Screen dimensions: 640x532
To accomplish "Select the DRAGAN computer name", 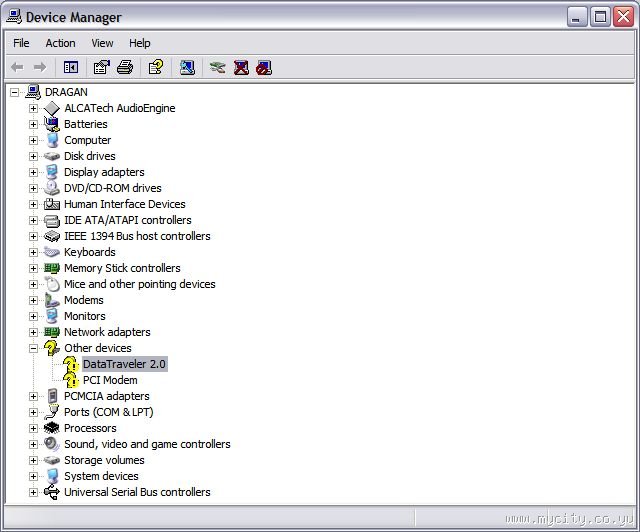I will (x=66, y=92).
